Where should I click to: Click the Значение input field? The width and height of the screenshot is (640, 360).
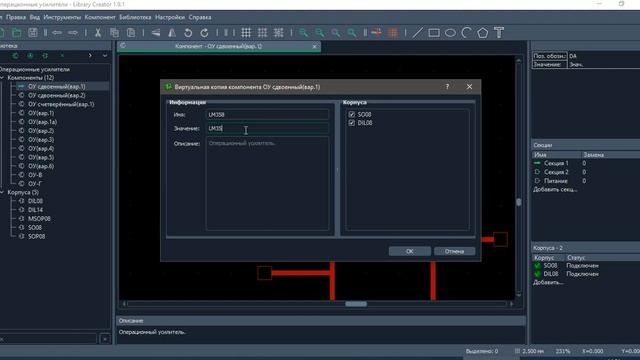pos(267,128)
